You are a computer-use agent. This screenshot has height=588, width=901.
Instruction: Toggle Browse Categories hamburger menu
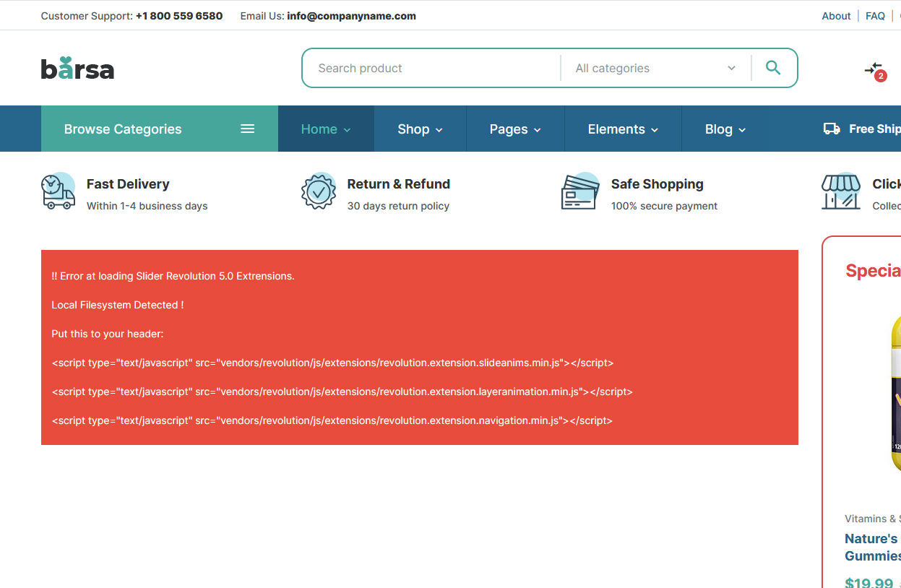point(247,129)
